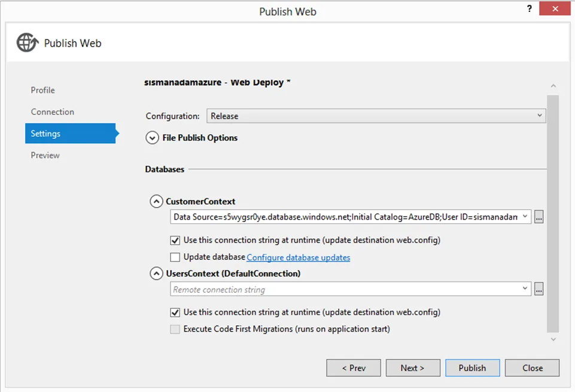
Task: Toggle CustomerContext use connection string at runtime
Action: tap(175, 240)
